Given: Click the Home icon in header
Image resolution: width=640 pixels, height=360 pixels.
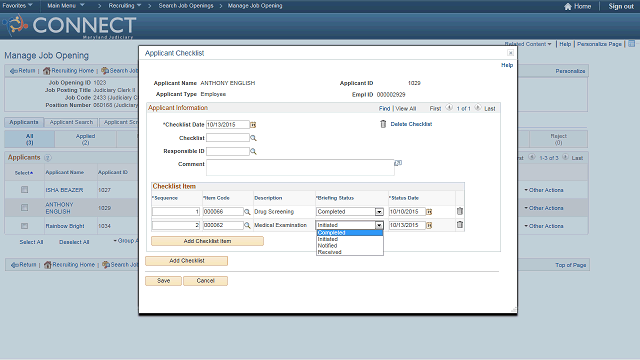Looking at the screenshot, I should pyautogui.click(x=567, y=6).
